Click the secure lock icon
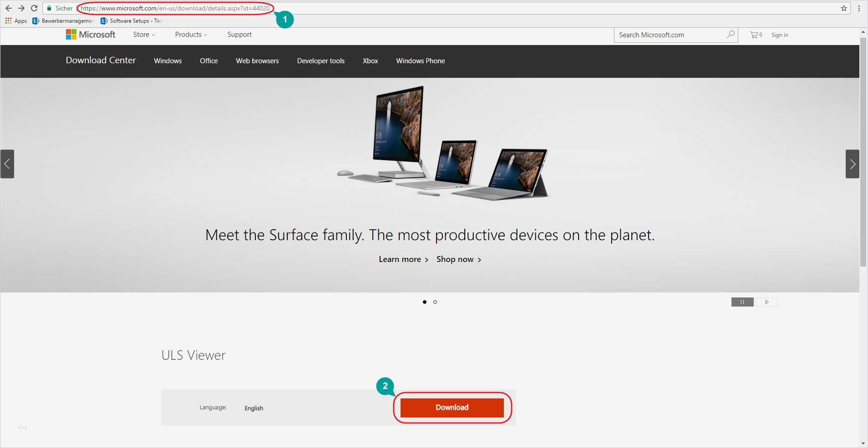The width and height of the screenshot is (868, 448). coord(49,8)
